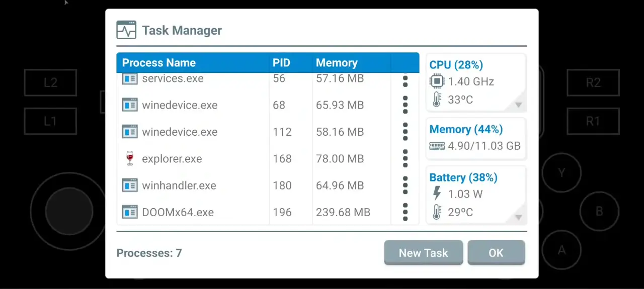Screen dimensions: 644x289
Task: Tap the Memory (44%) usage panel
Action: click(x=475, y=138)
